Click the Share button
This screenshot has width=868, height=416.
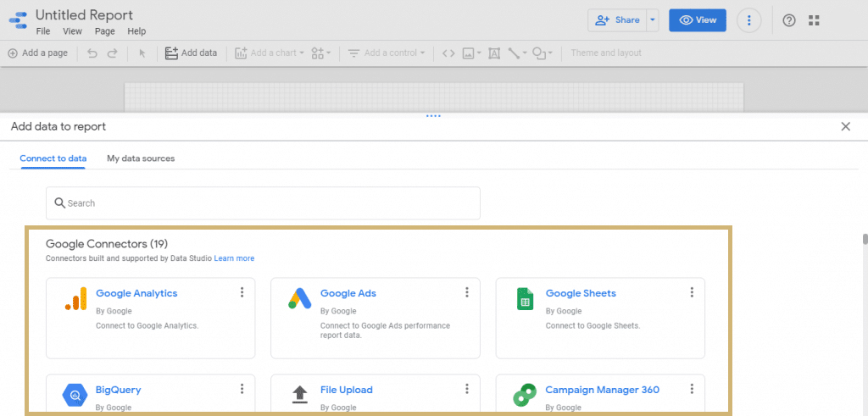[617, 20]
